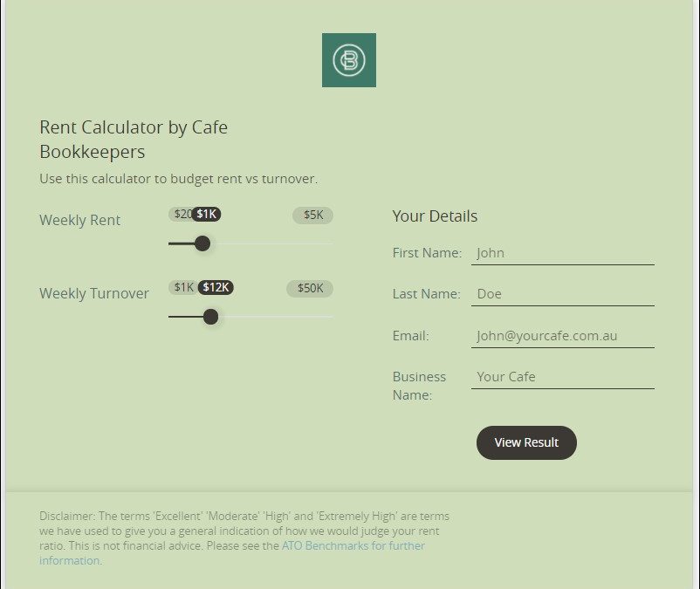Viewport: 700px width, 589px height.
Task: Click the dark $1K rent value bubble
Action: (206, 215)
